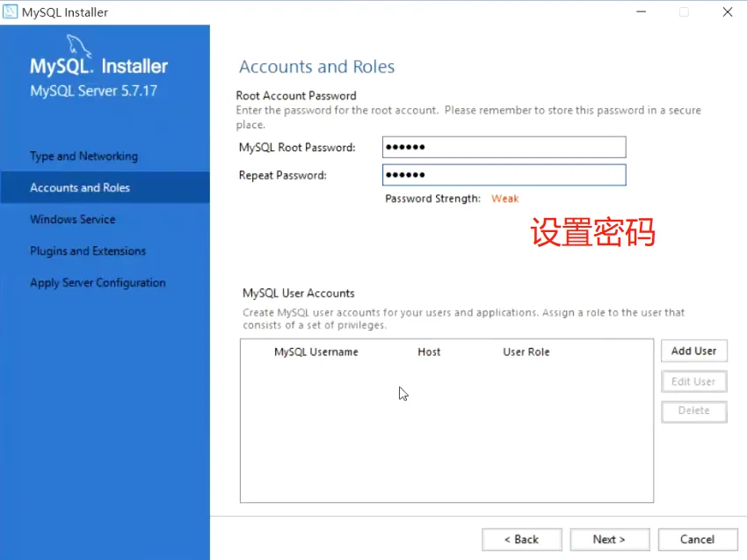Go back with the Back button
This screenshot has height=560, width=747.
[x=522, y=540]
